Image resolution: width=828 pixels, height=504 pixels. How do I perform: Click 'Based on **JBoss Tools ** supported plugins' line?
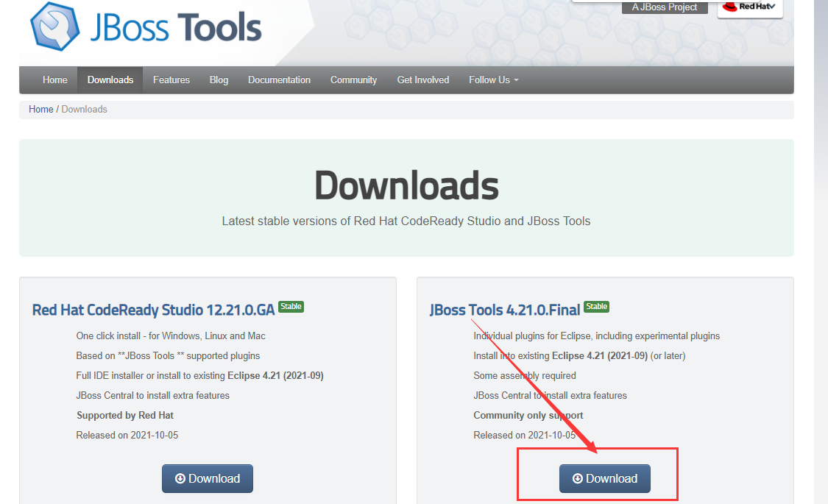pos(168,355)
